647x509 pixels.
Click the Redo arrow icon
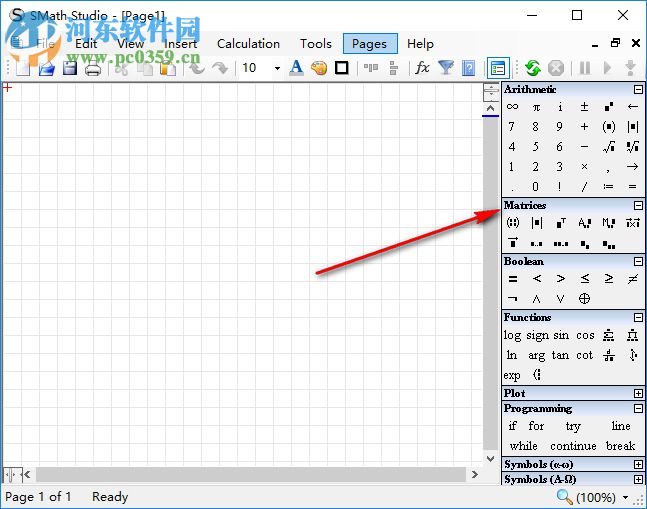pyautogui.click(x=220, y=68)
